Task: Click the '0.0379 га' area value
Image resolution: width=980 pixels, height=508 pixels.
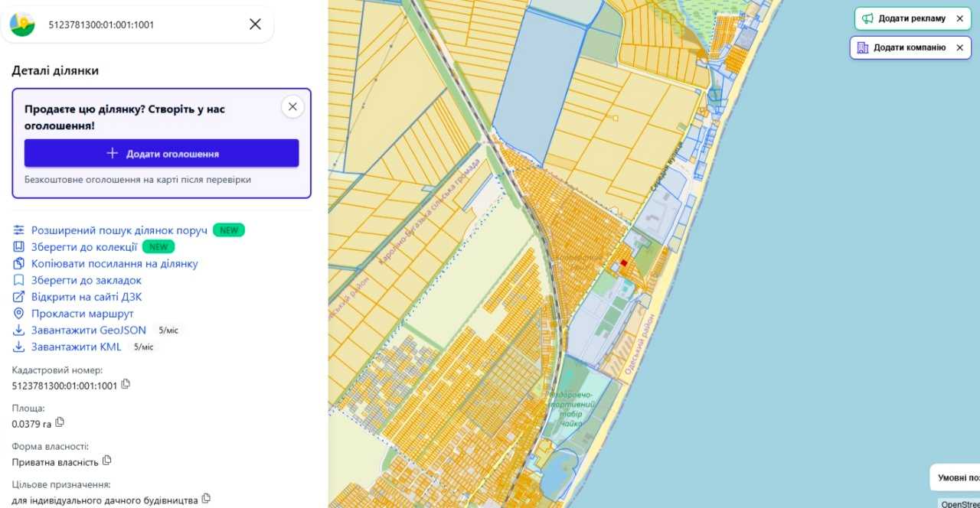Action: point(32,424)
